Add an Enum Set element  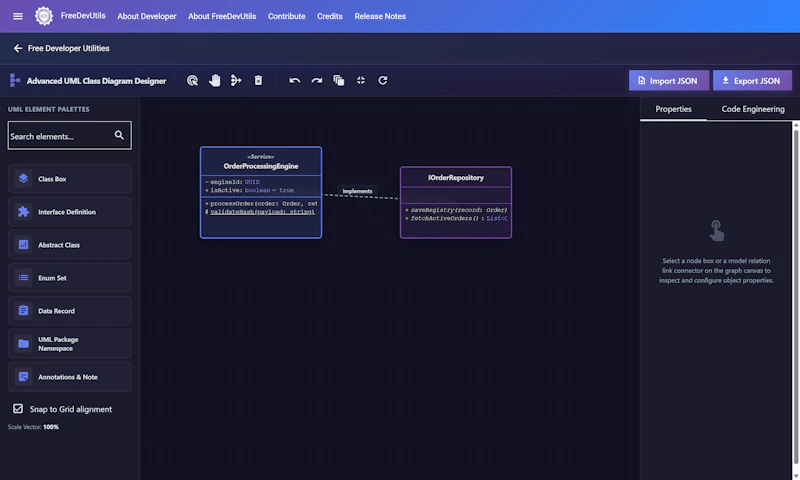[x=69, y=277]
